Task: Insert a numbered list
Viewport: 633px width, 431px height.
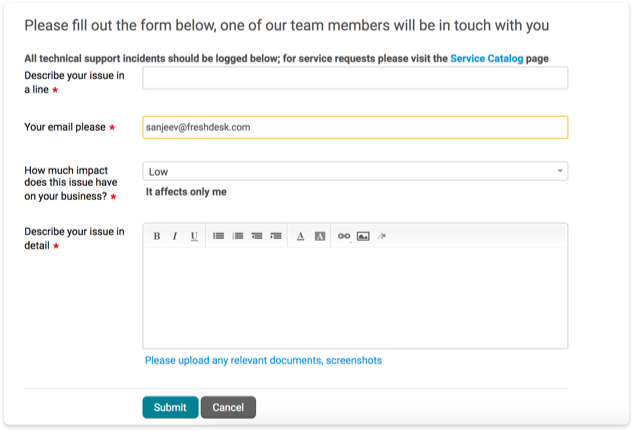Action: click(238, 236)
